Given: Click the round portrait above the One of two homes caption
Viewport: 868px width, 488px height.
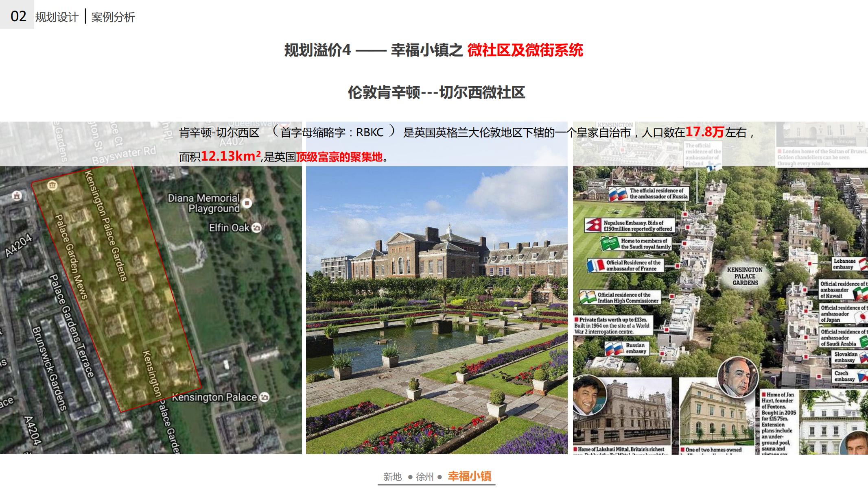Looking at the screenshot, I should click(x=738, y=377).
